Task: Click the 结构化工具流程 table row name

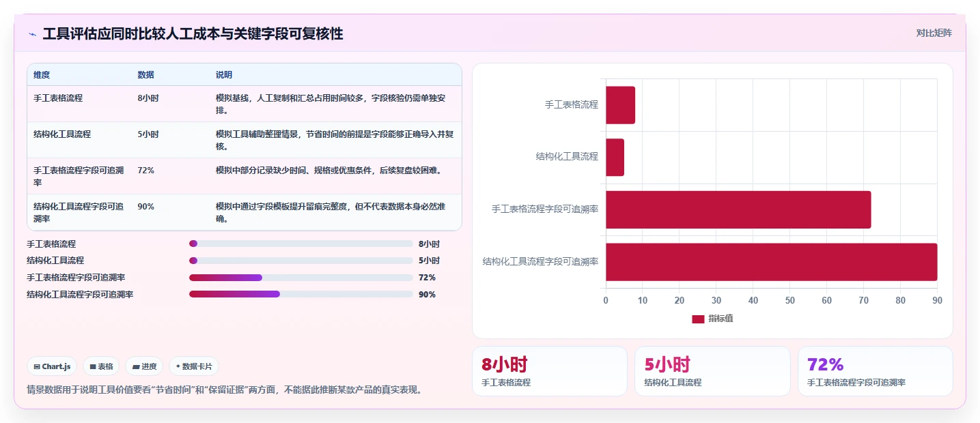Action: (x=62, y=134)
